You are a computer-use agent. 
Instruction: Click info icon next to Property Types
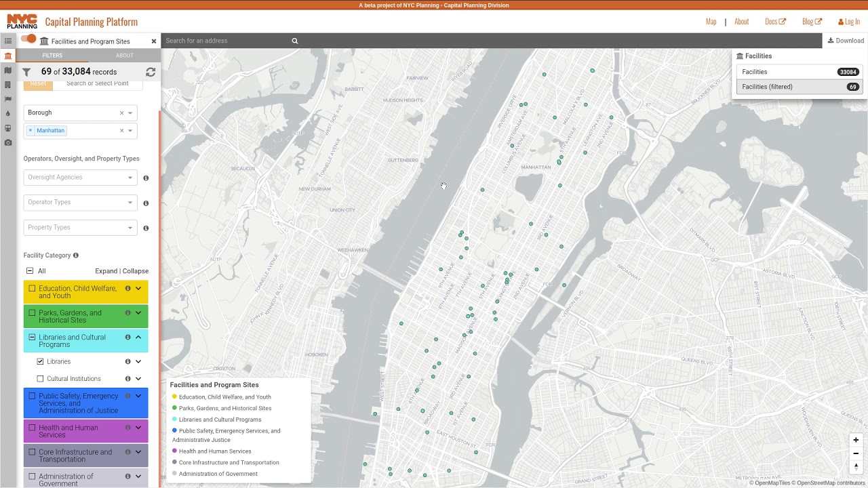(146, 228)
